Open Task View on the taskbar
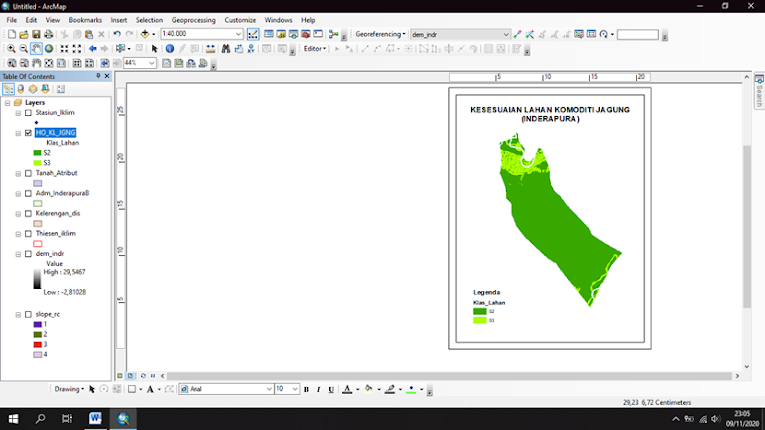765x430 pixels. pos(67,419)
